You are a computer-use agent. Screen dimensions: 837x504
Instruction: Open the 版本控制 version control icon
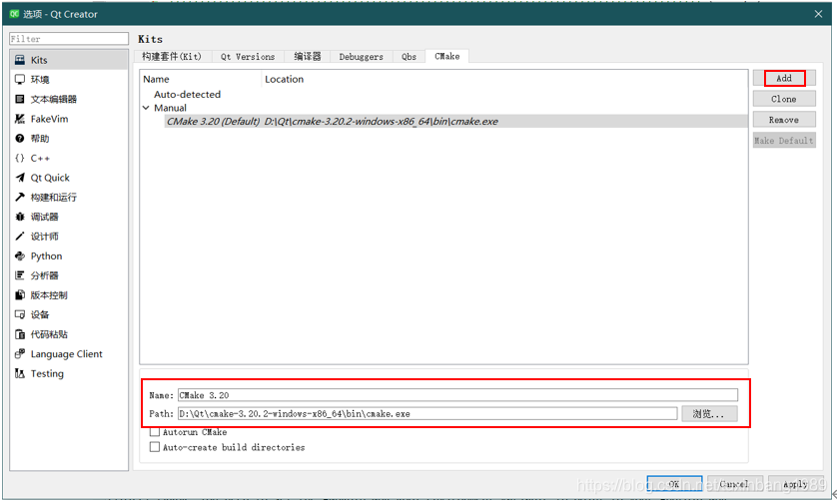click(x=20, y=295)
